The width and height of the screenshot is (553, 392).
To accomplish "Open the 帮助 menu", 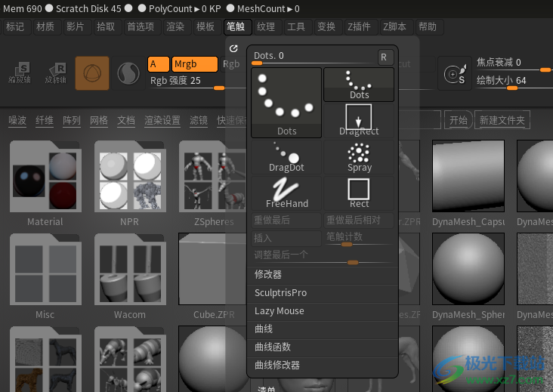I will [x=430, y=26].
